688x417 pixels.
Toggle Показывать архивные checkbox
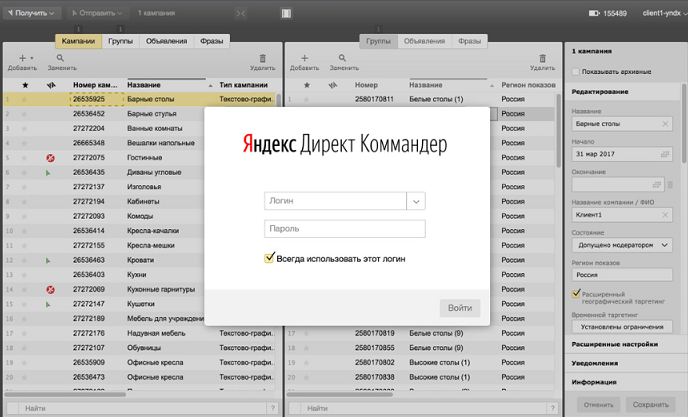(x=576, y=72)
